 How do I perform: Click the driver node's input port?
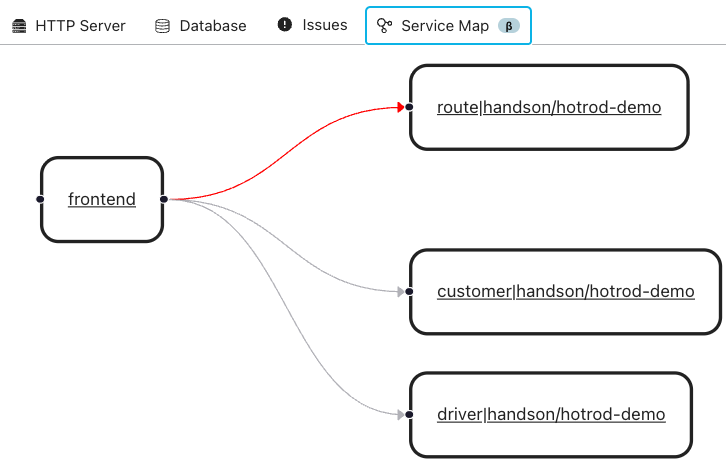409,414
